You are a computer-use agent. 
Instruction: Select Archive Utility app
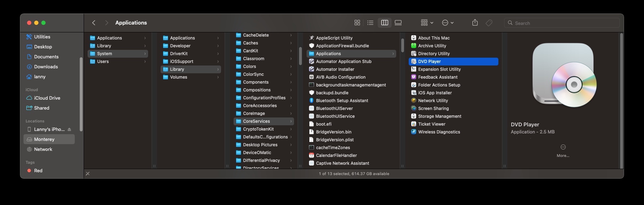tap(454, 46)
